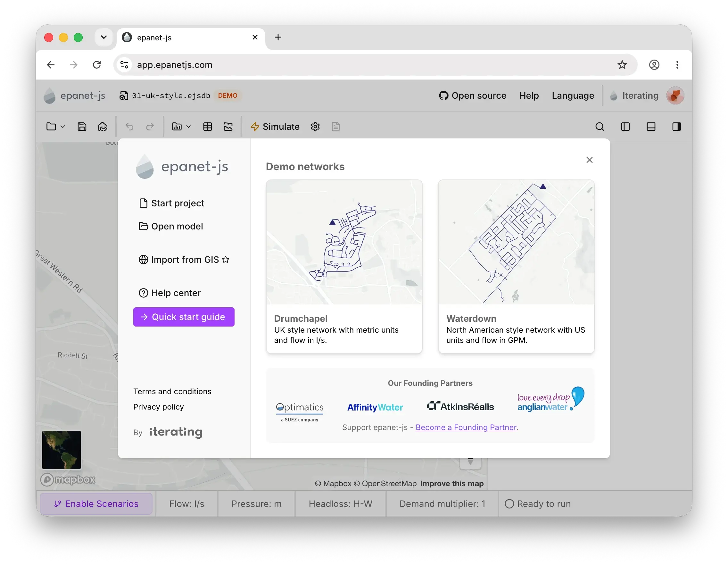This screenshot has height=564, width=728.
Task: Click Improve this map link
Action: tap(452, 483)
